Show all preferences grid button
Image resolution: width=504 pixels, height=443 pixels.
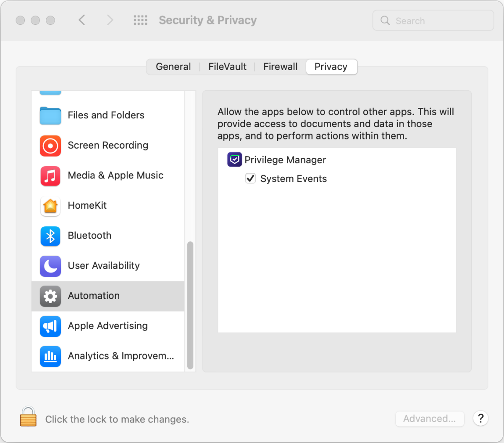coord(140,20)
